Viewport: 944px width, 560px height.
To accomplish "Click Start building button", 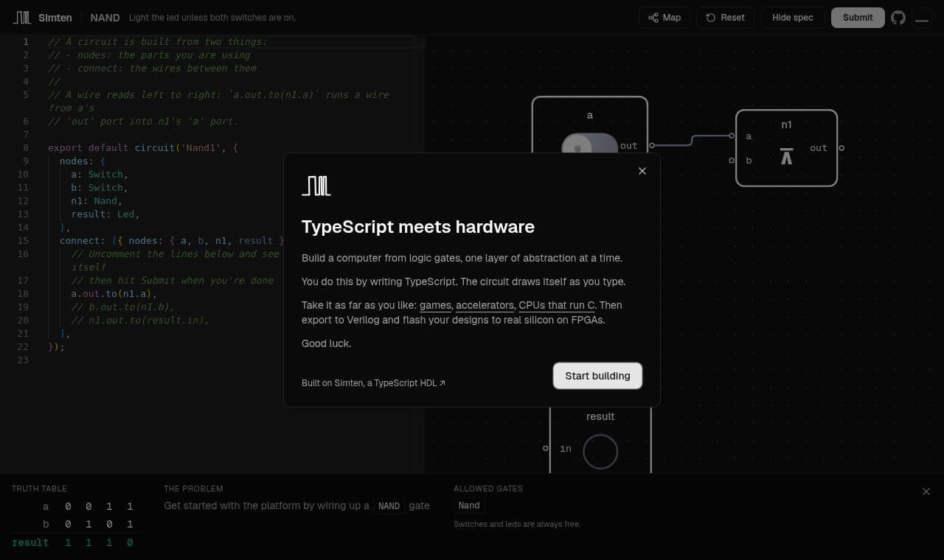I will tap(597, 376).
